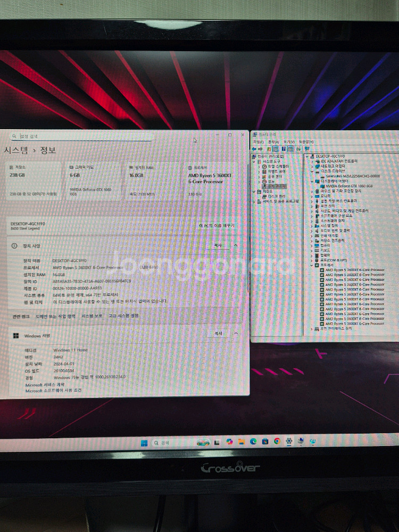Click the Copilot icon in the taskbar
Image resolution: width=399 pixels, height=532 pixels.
pyautogui.click(x=229, y=442)
